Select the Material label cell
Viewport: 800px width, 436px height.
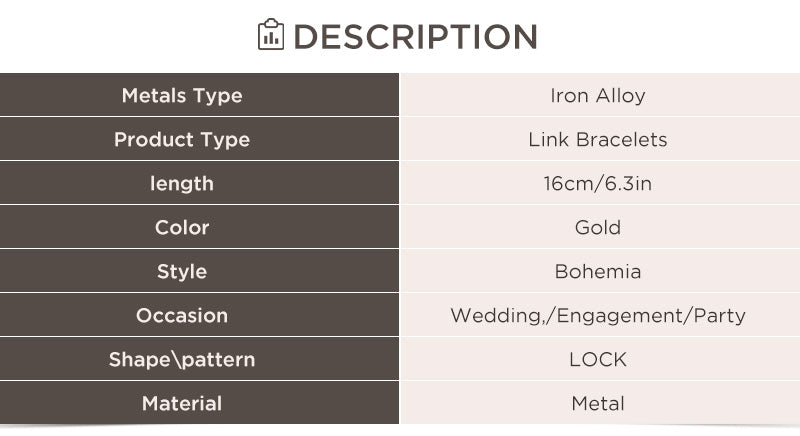pyautogui.click(x=199, y=402)
